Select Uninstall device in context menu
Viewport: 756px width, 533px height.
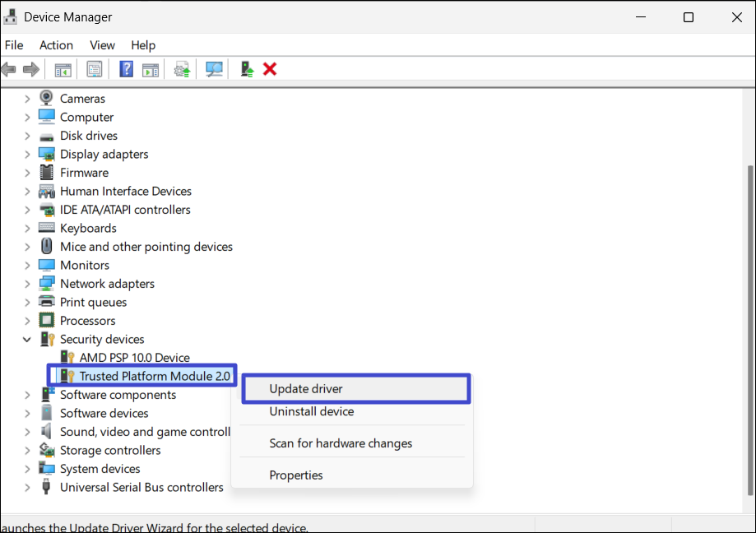click(311, 411)
